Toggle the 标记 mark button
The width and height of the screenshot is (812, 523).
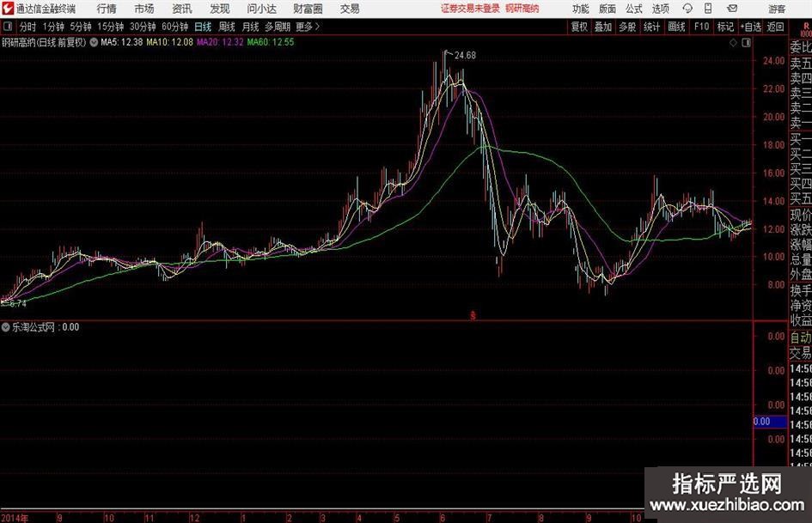pyautogui.click(x=725, y=27)
